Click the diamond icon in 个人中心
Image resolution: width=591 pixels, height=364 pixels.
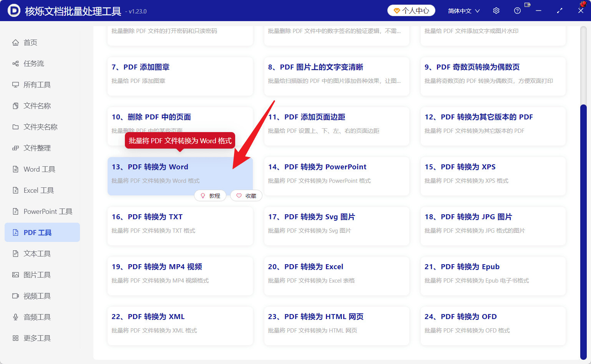tap(397, 11)
